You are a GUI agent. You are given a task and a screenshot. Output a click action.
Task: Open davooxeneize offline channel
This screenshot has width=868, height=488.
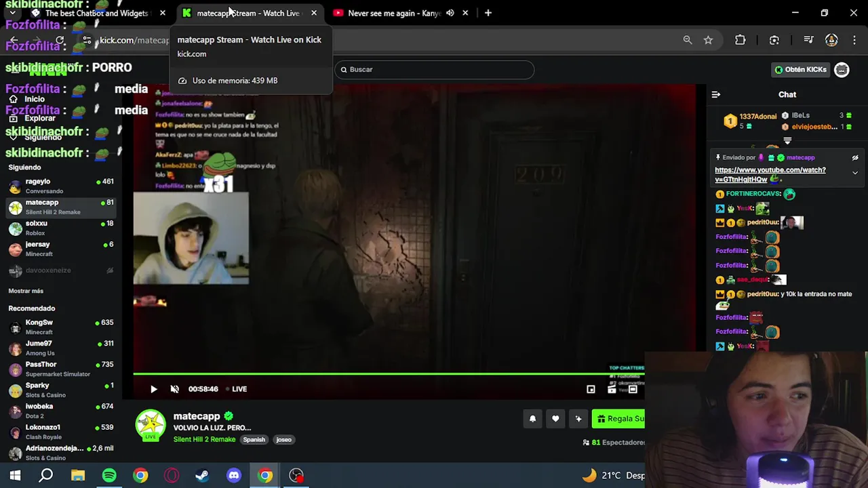(61, 270)
